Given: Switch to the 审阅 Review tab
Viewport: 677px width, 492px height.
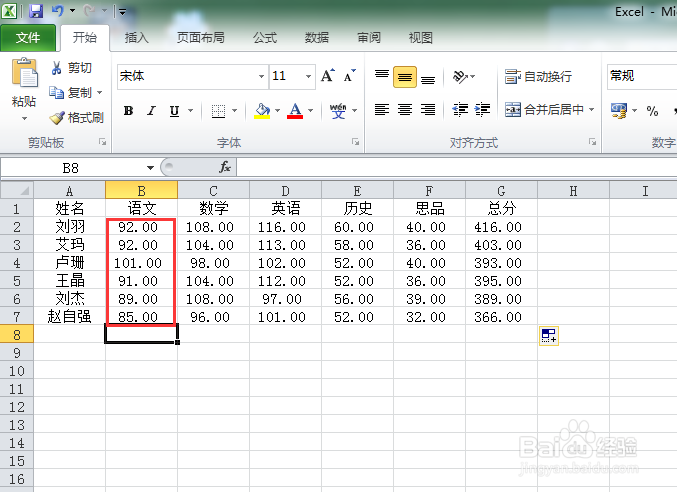Looking at the screenshot, I should click(369, 38).
